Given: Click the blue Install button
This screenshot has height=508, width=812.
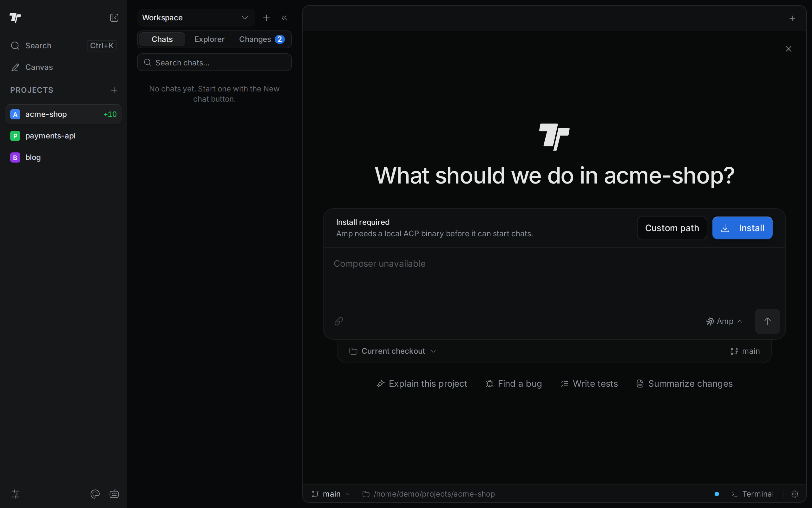Looking at the screenshot, I should point(742,228).
